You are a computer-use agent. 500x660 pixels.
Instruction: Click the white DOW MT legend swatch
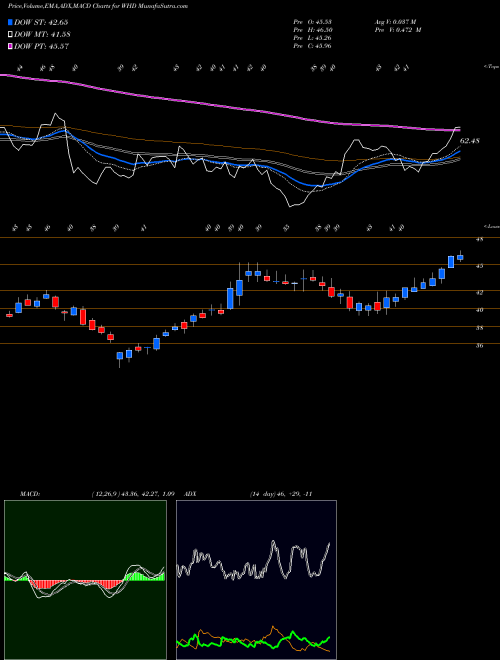point(10,35)
